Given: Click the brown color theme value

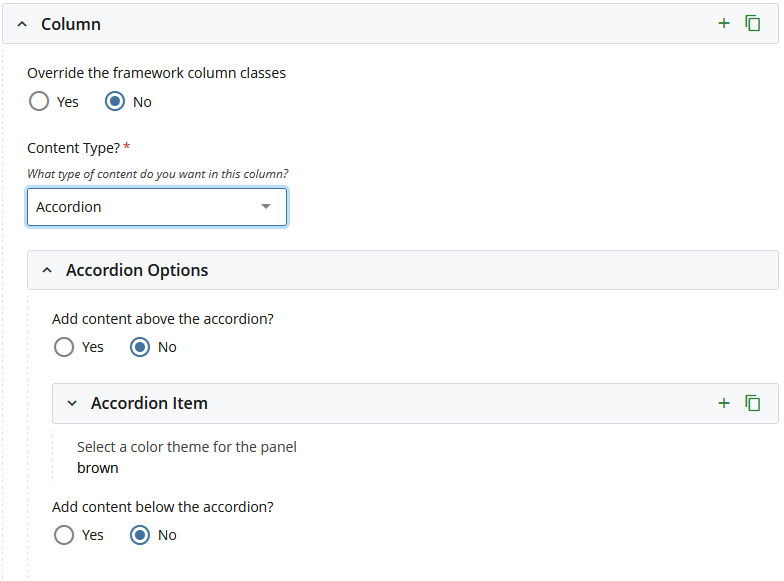Looking at the screenshot, I should point(98,467).
